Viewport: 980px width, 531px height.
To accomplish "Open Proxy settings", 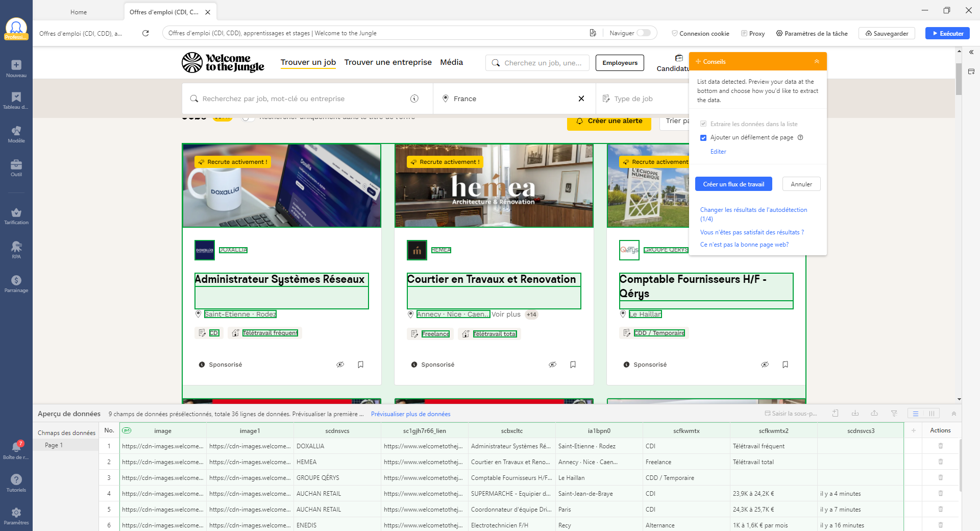I will (x=753, y=33).
